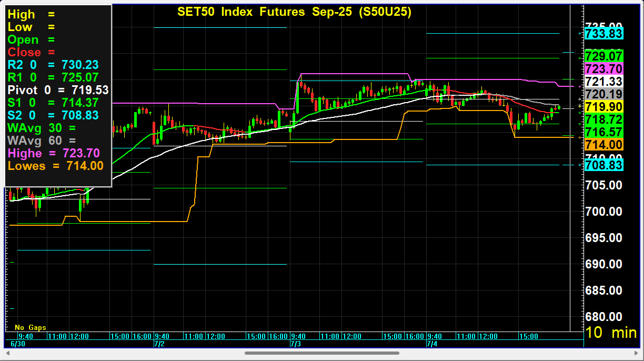
Task: Select the S2 0 = 708.83 legend row
Action: [53, 115]
